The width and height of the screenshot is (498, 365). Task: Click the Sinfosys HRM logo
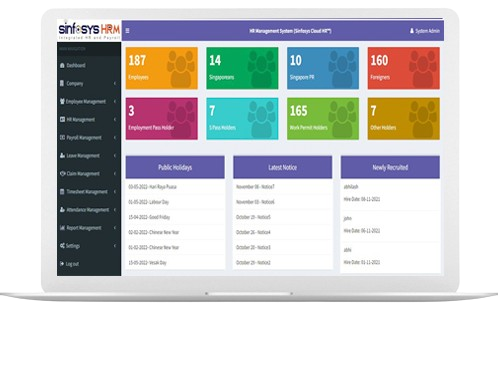pyautogui.click(x=89, y=30)
